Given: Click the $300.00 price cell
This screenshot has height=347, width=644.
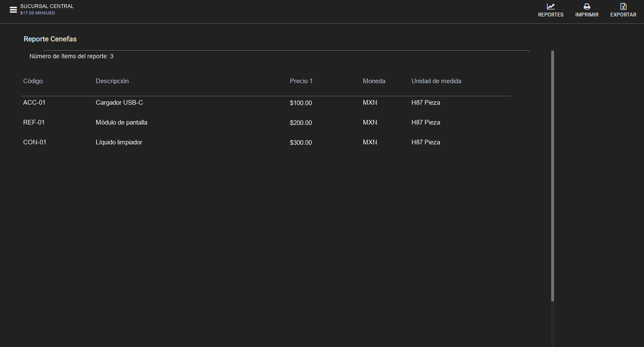Looking at the screenshot, I should coord(301,143).
